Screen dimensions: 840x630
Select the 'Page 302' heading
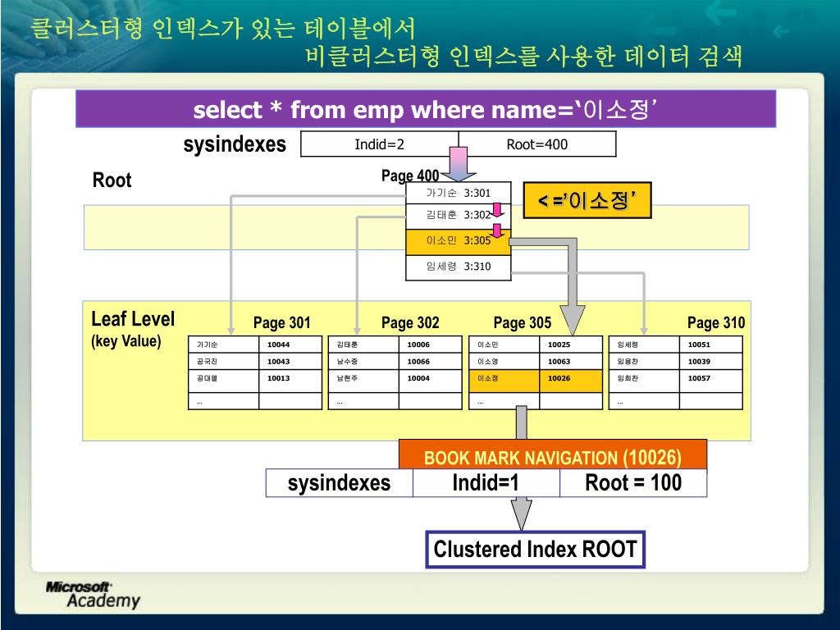[x=410, y=322]
